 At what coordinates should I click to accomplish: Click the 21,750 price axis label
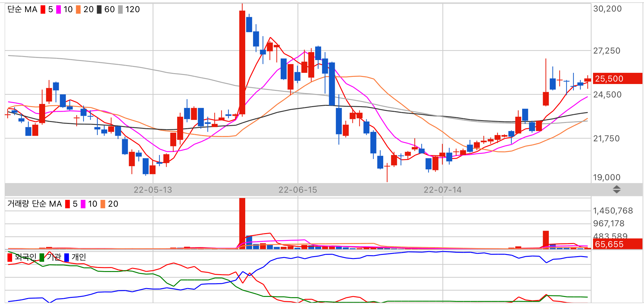point(606,138)
